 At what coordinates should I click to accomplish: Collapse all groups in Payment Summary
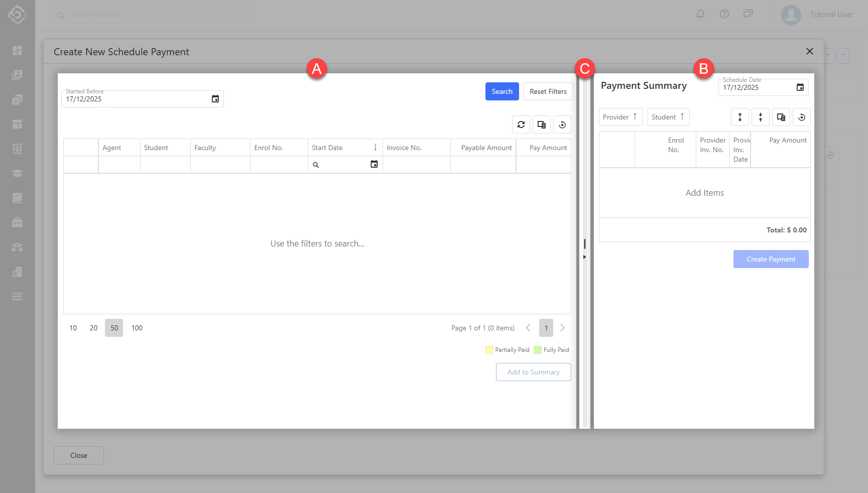(760, 117)
